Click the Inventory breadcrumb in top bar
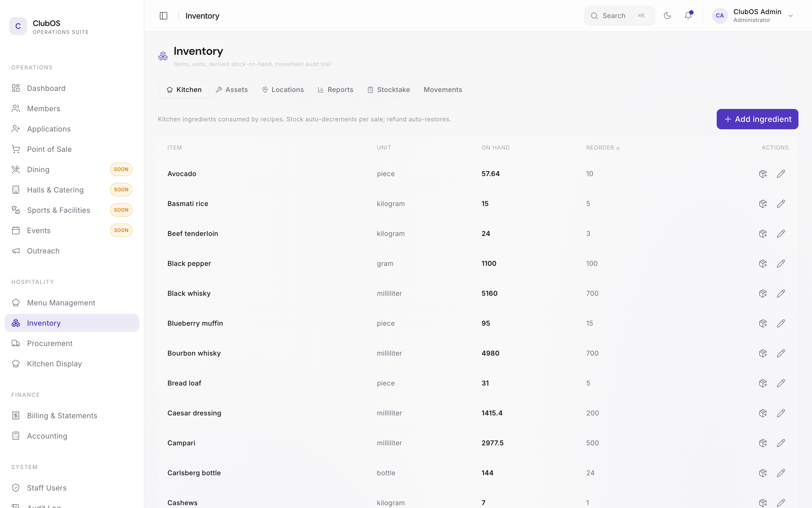Viewport: 812px width, 508px height. 202,16
